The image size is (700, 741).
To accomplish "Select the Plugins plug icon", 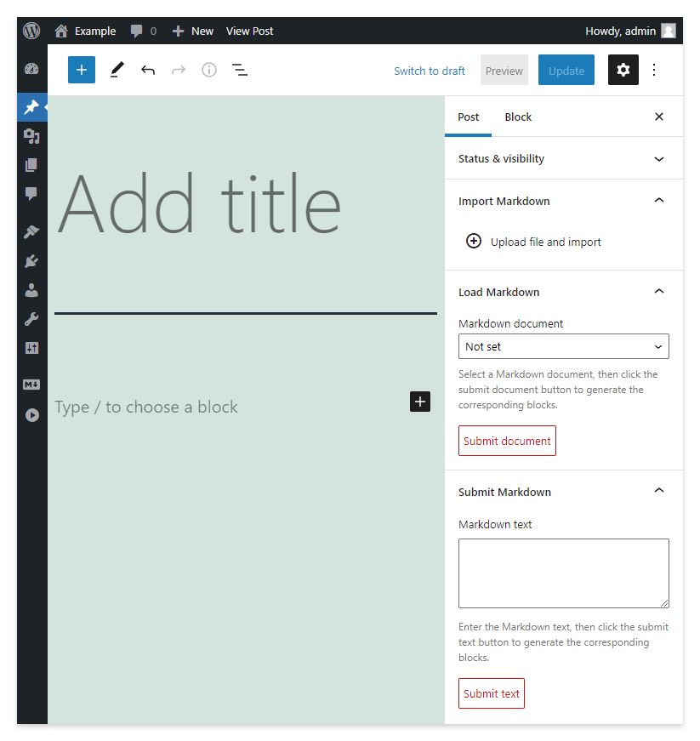I will (x=31, y=260).
